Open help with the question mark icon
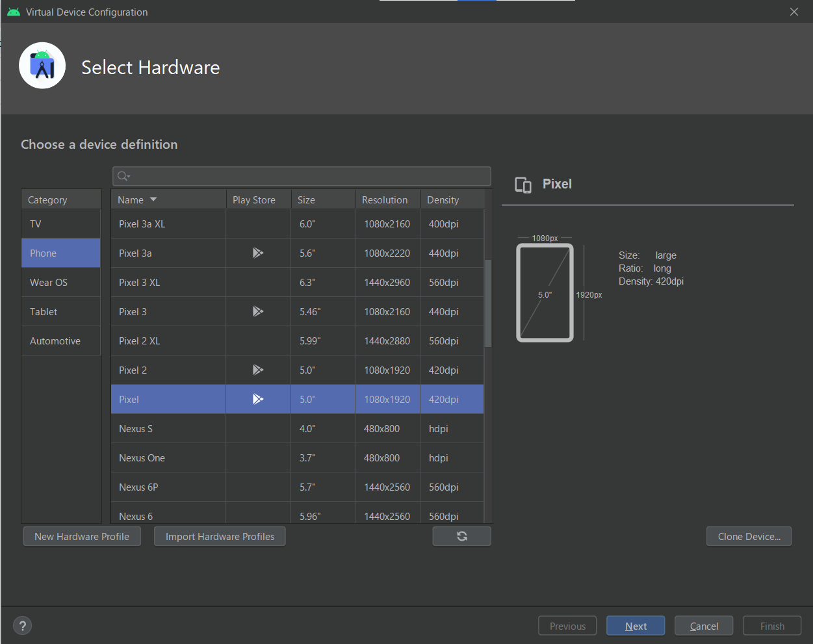 pos(23,626)
